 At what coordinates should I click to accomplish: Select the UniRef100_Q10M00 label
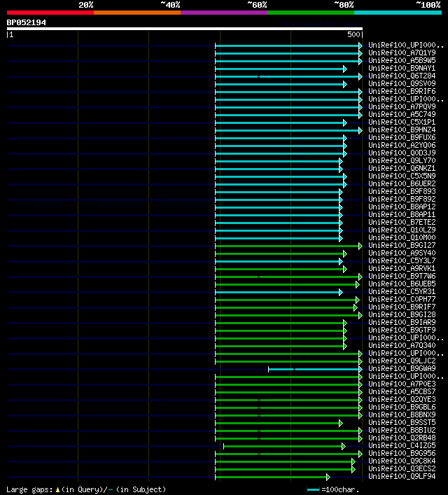[402, 238]
